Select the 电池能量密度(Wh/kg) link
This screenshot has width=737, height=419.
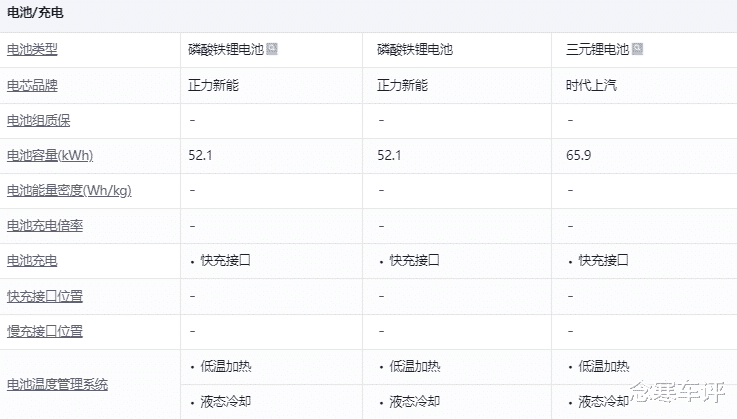coord(69,190)
